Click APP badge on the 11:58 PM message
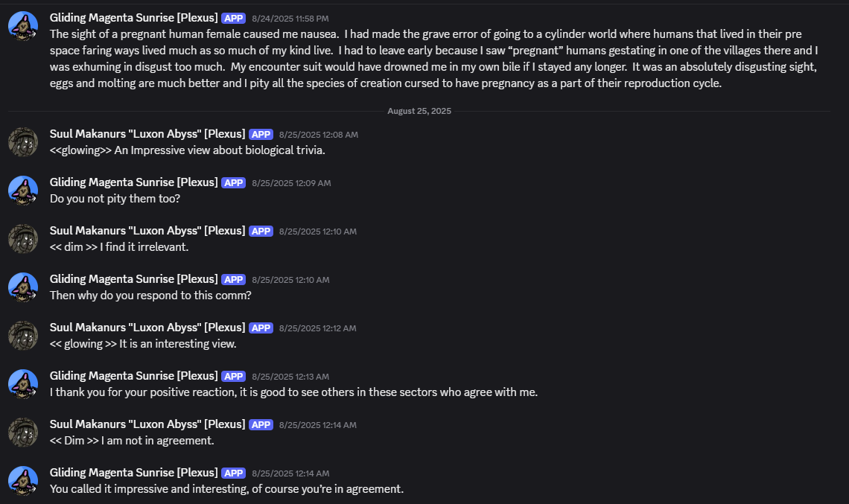Image resolution: width=849 pixels, height=504 pixels. point(233,18)
